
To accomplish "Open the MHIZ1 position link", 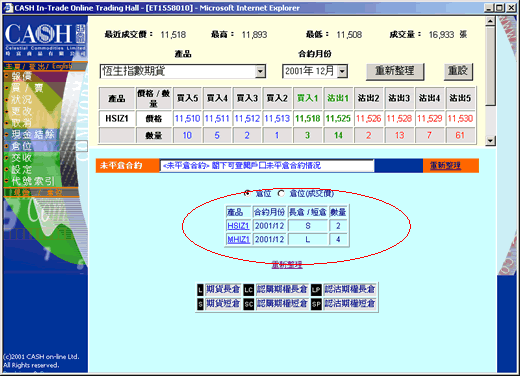I will point(238,239).
